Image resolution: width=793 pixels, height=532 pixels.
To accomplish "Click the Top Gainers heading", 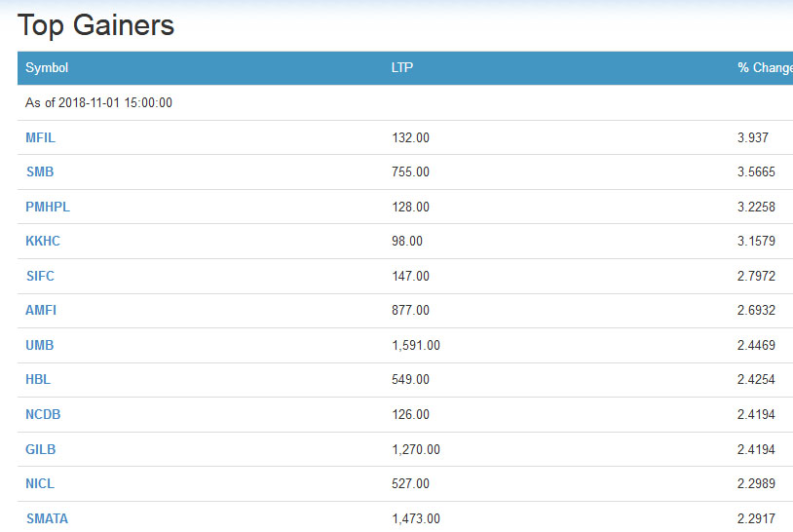I will click(96, 25).
